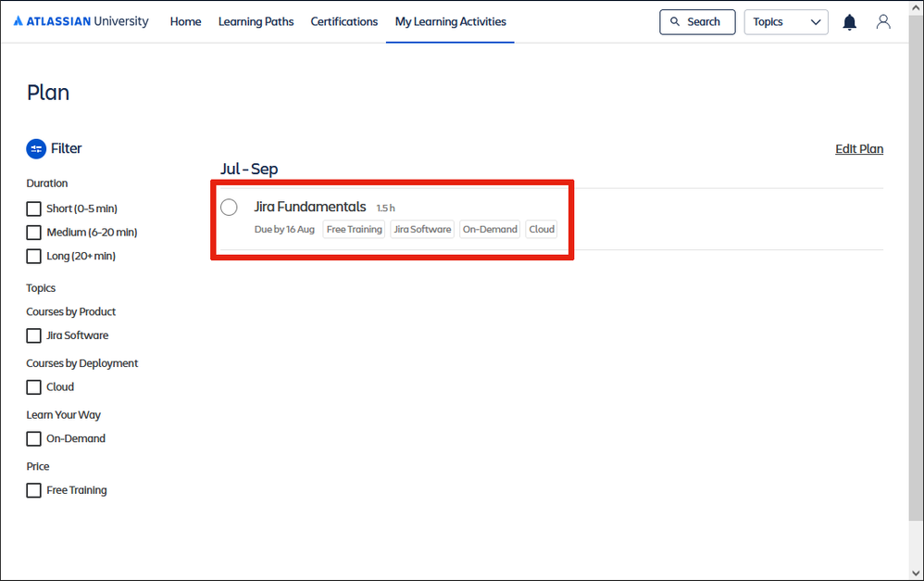Click the Due by 16 Aug text
Viewport: 924px width, 581px height.
(284, 229)
